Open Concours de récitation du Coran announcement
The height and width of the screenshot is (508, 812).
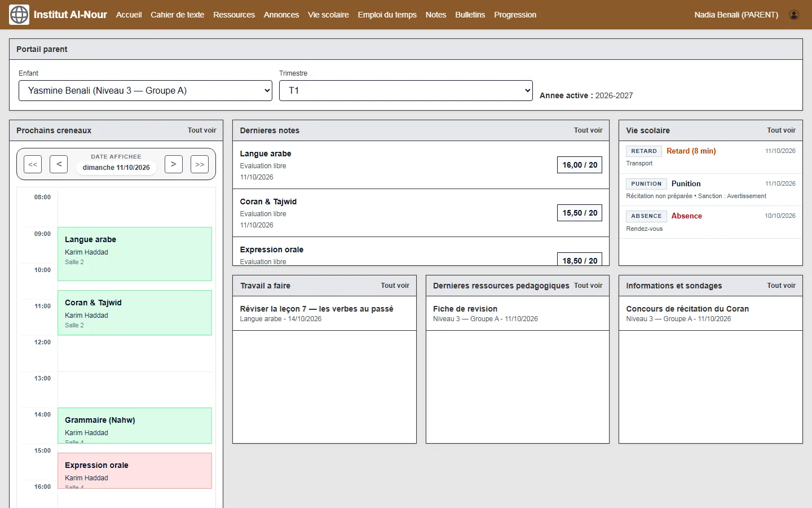(x=710, y=313)
